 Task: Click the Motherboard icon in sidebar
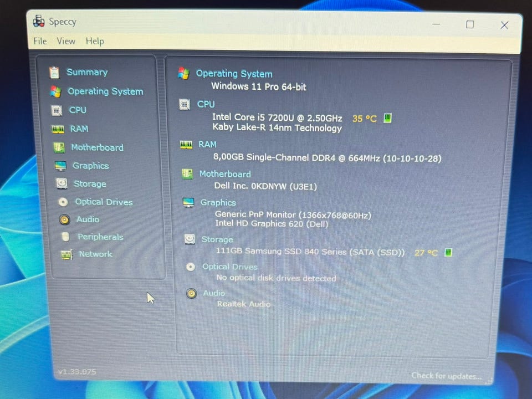pos(59,147)
